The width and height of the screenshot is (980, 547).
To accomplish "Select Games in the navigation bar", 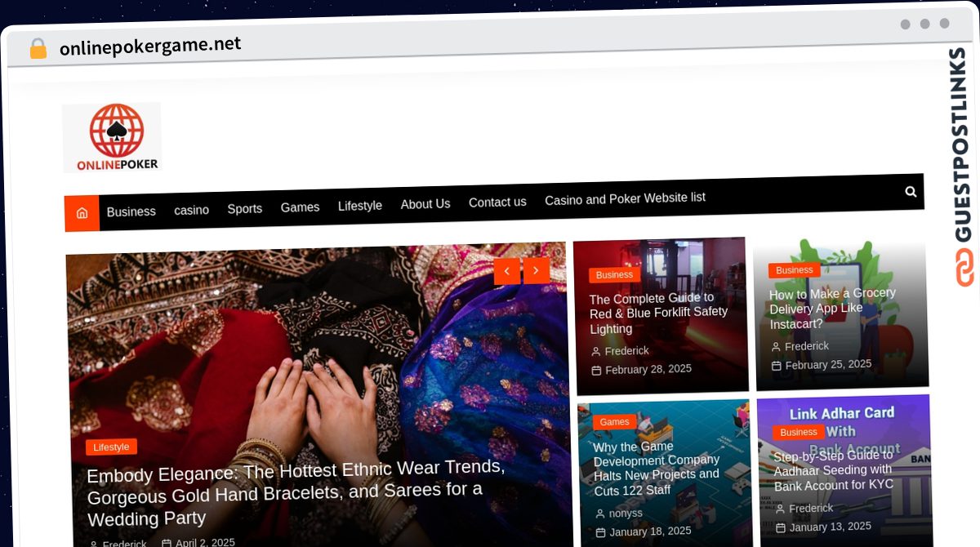I will 300,207.
